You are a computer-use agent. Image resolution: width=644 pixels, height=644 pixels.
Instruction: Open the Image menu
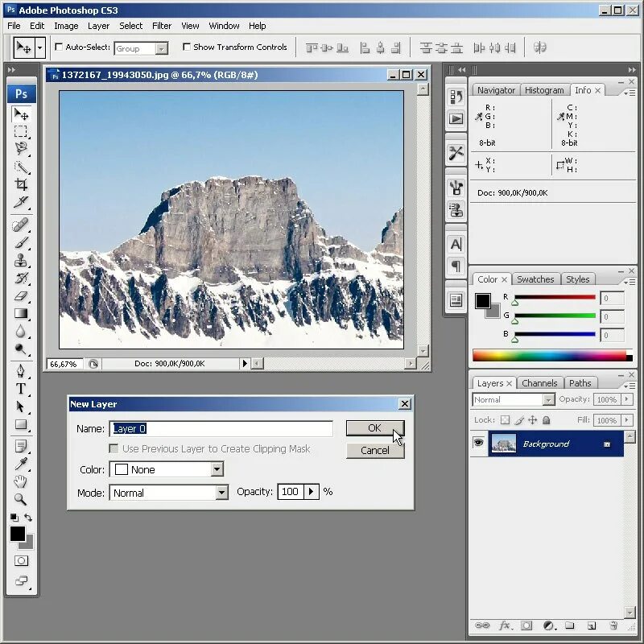[x=66, y=26]
